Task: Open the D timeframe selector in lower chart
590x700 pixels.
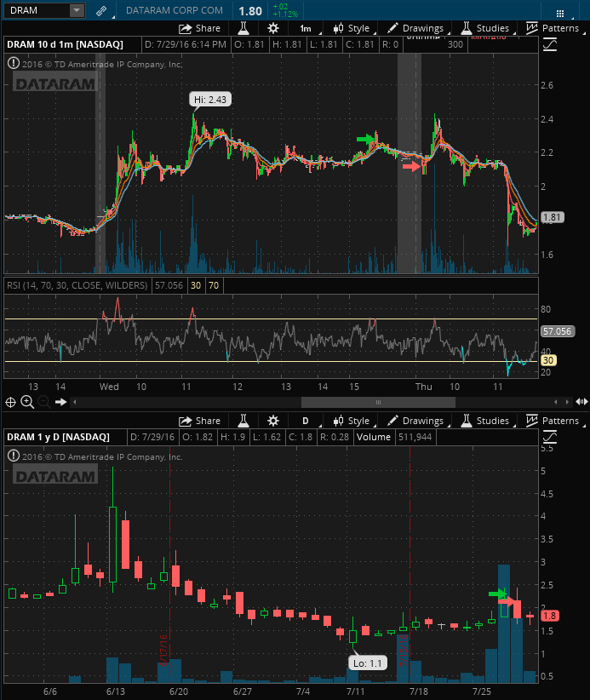Action: pos(306,421)
